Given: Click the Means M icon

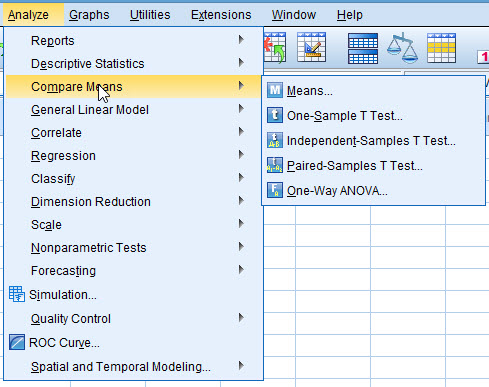Looking at the screenshot, I should (x=275, y=90).
